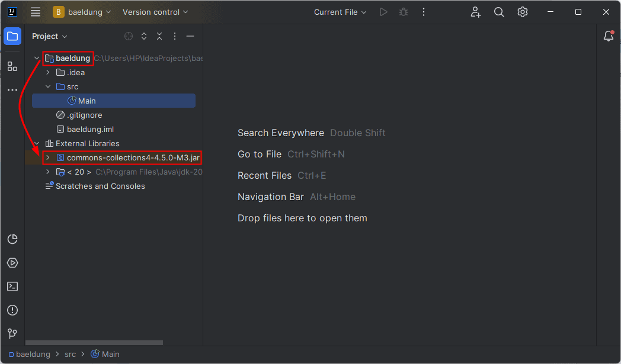This screenshot has width=621, height=364.
Task: Click Main in the navigation breadcrumb
Action: pos(105,355)
